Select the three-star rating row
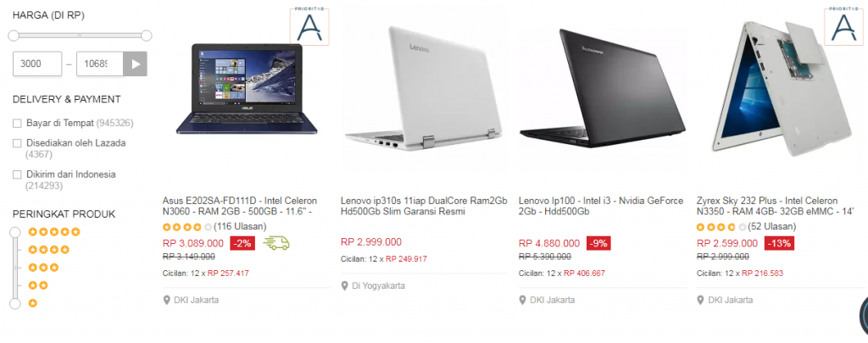This screenshot has height=343, width=868. [x=42, y=268]
